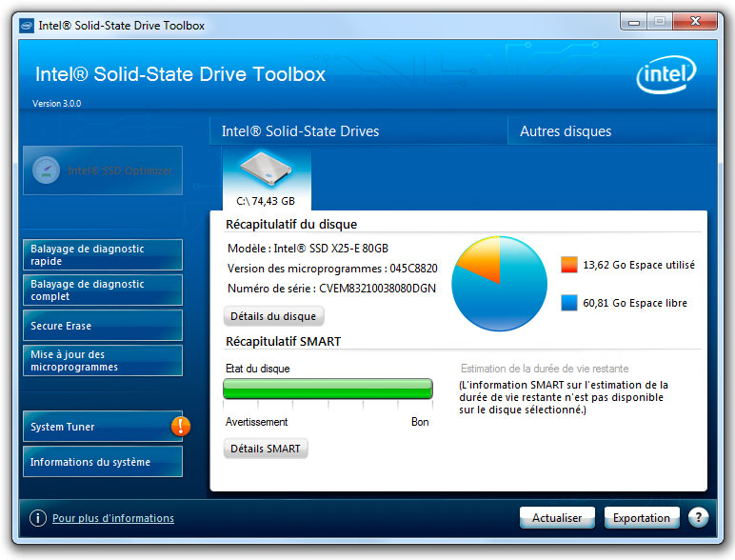
Task: Click the orange warning icon on System Tuner
Action: 181,426
